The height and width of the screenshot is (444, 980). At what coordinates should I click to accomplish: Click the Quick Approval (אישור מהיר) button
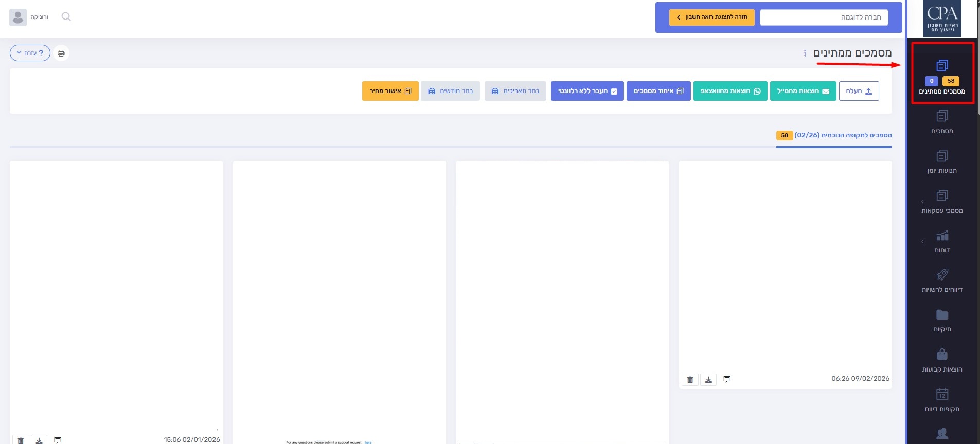(390, 91)
